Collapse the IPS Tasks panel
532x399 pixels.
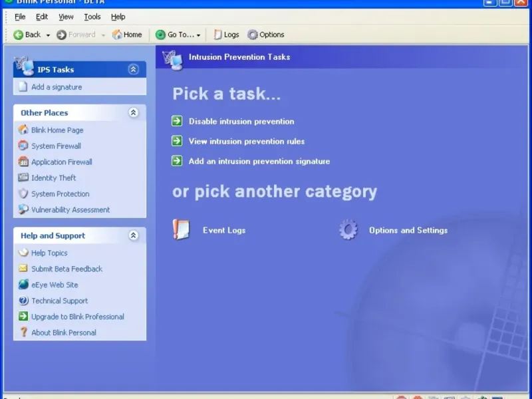click(134, 70)
